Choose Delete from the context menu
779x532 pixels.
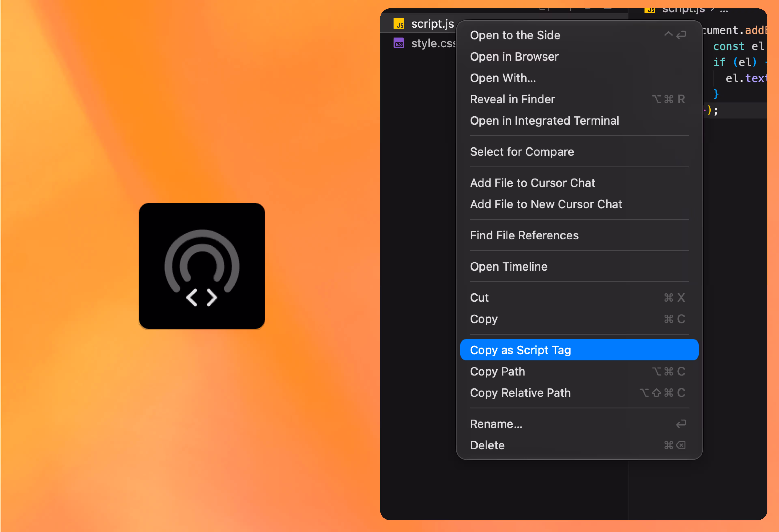pos(579,446)
